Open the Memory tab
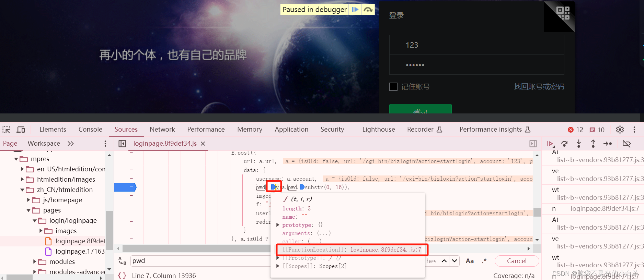This screenshot has width=644, height=280. 250,130
